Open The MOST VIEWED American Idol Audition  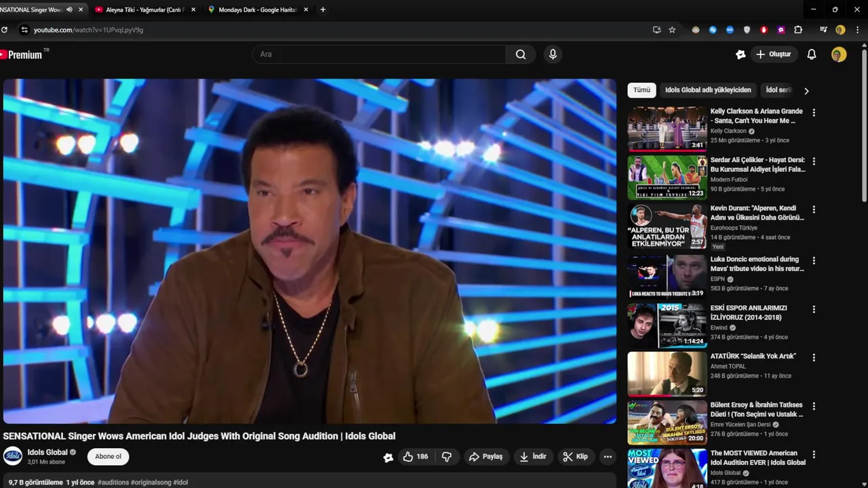758,457
